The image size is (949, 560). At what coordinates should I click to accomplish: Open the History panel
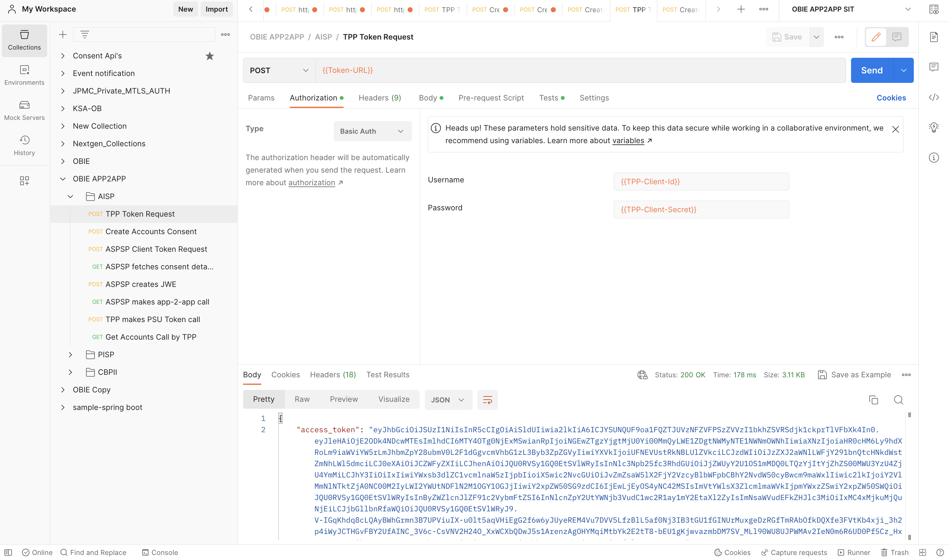[24, 145]
